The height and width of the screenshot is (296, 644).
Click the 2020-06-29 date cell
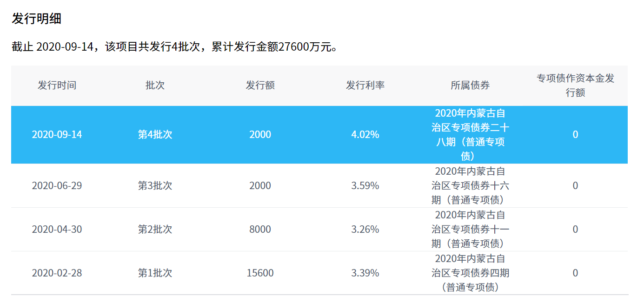[57, 186]
